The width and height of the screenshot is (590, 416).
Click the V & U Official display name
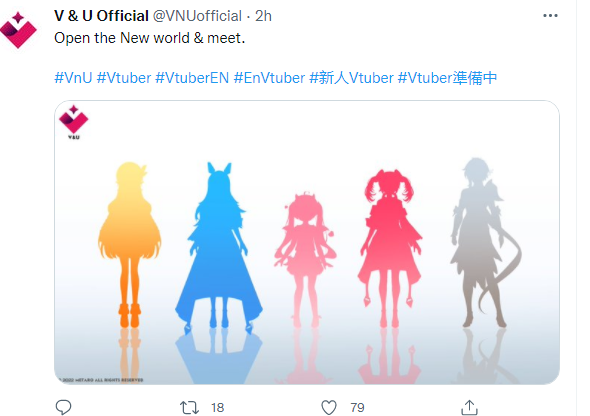[102, 16]
